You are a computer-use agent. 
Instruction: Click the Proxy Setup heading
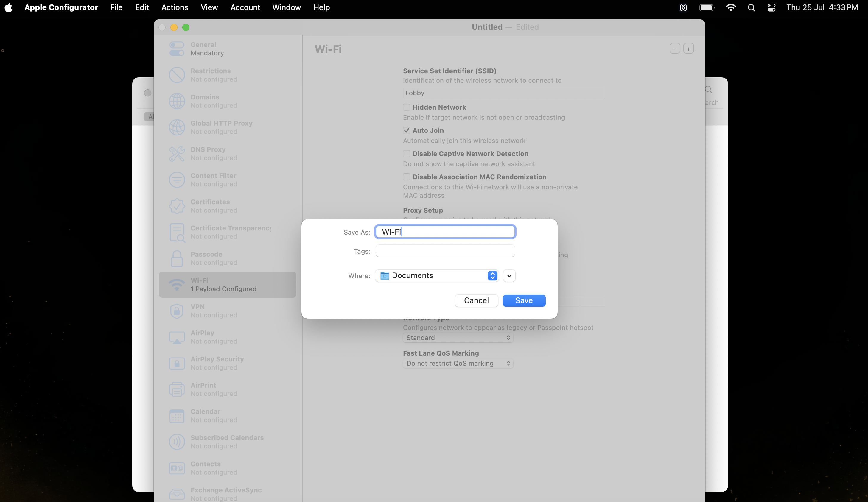pos(423,211)
